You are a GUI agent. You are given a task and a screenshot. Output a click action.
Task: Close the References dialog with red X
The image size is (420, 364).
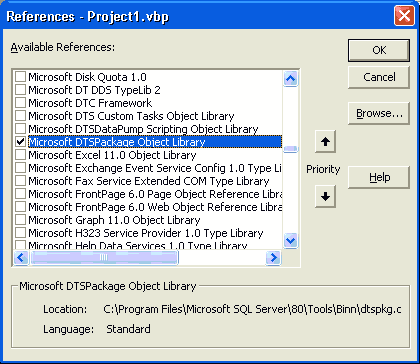point(404,16)
